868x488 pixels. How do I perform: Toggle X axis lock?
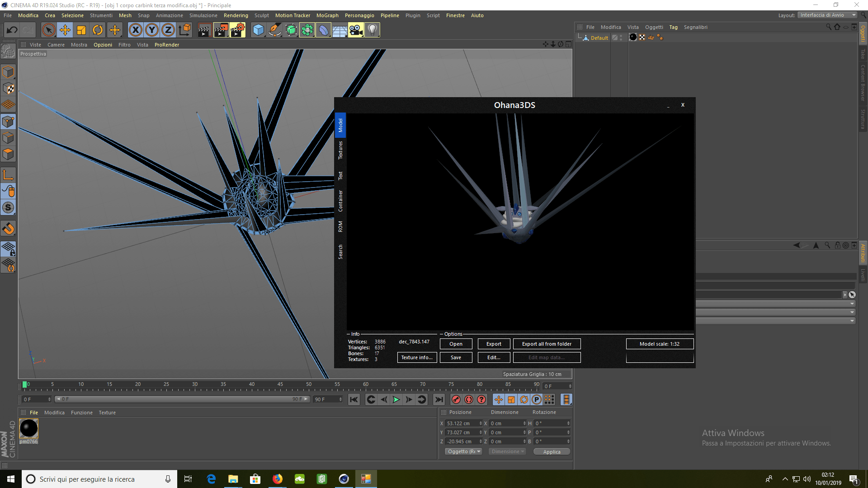[135, 30]
